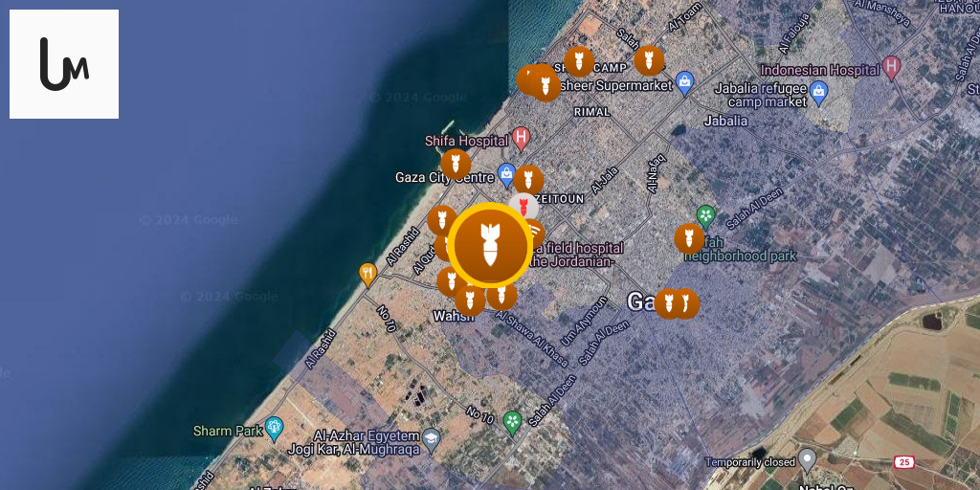Viewport: 980px width, 490px height.
Task: Click the route 25 road shield
Action: point(904,463)
